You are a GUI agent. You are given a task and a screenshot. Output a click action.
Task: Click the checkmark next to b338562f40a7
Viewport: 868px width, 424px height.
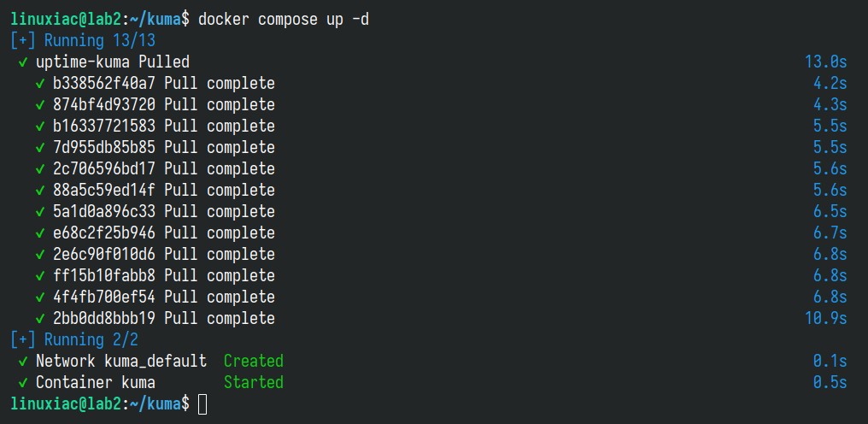[x=40, y=84]
